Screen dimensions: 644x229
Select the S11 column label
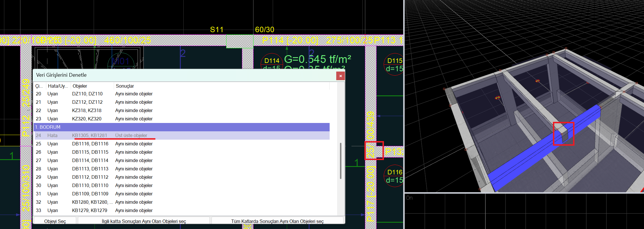pos(216,30)
